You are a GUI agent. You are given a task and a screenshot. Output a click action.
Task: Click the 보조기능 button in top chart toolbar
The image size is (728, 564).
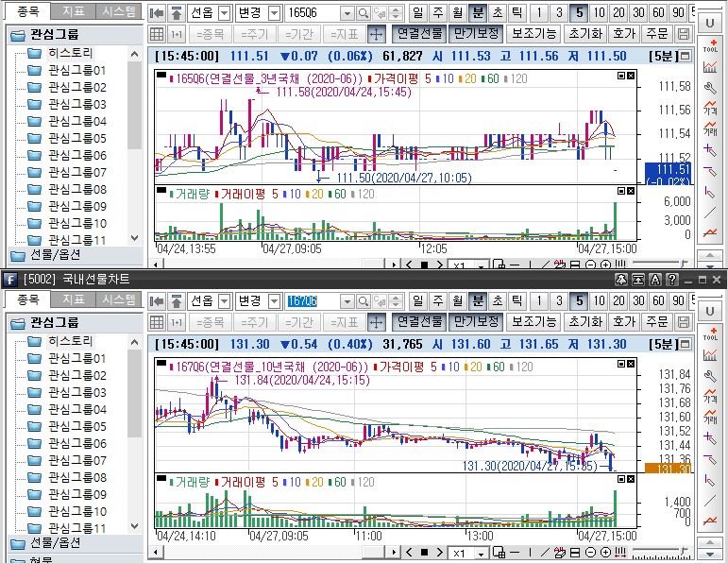[533, 34]
